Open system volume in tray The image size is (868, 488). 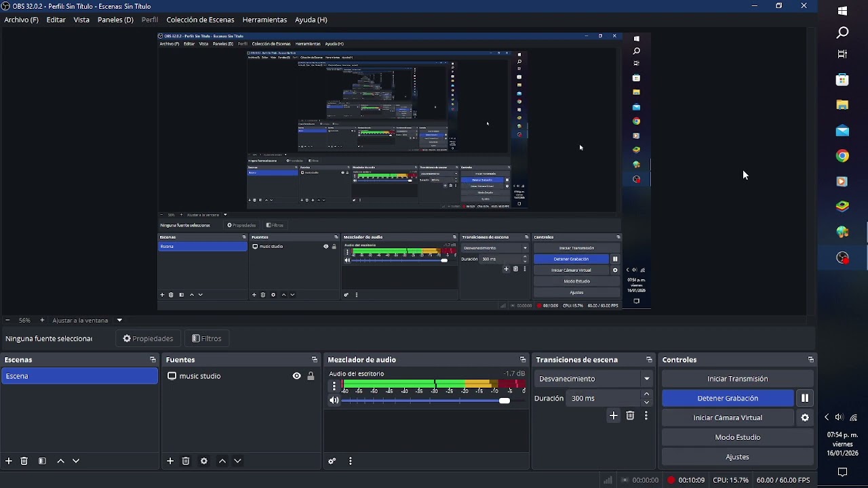click(839, 418)
